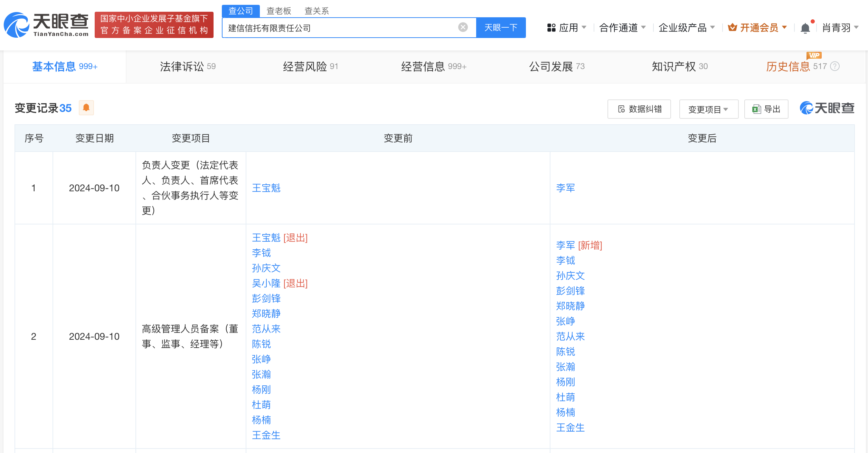Click 高级管理人员备案 item text in row 2

(190, 336)
